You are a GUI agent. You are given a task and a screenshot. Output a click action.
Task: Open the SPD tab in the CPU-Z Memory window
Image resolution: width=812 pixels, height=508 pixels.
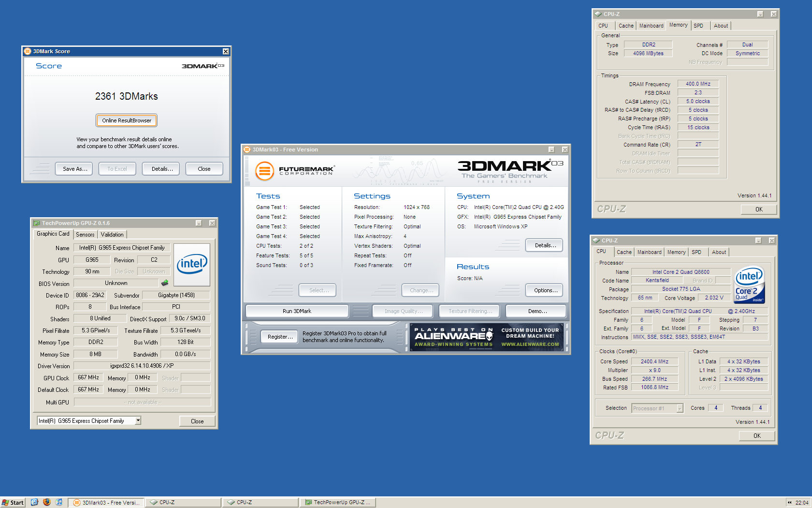click(x=698, y=26)
